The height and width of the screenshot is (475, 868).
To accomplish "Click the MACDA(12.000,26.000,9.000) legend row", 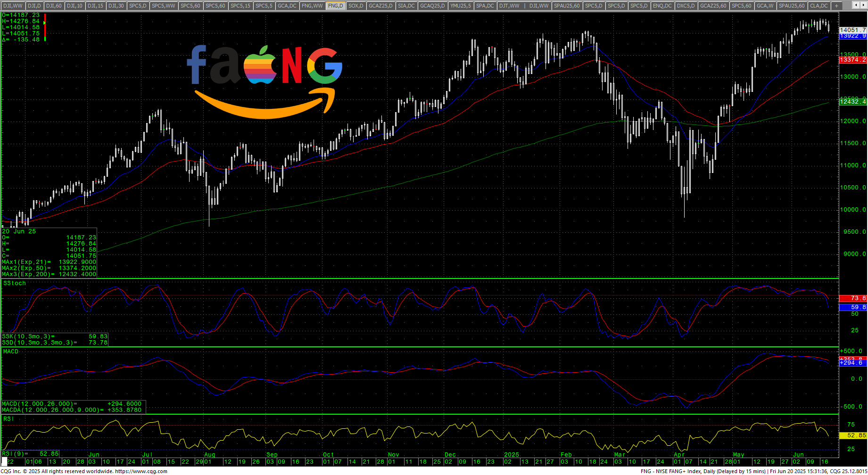I will (x=72, y=410).
